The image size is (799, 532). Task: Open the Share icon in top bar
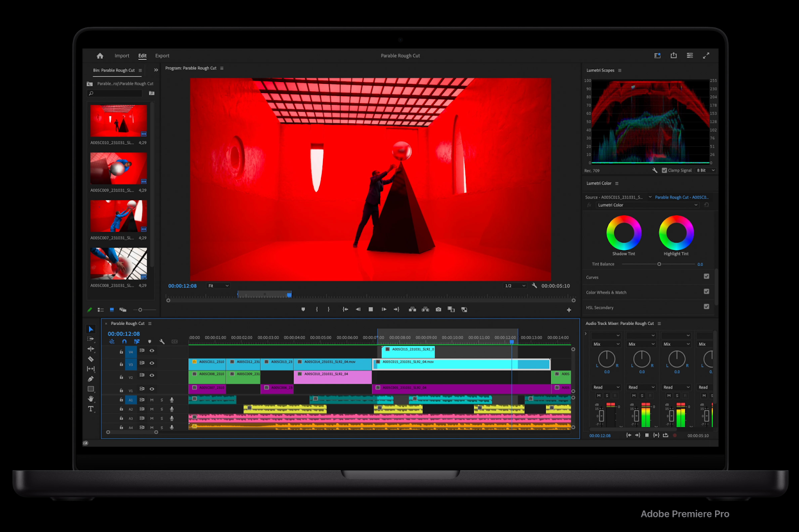click(x=674, y=56)
